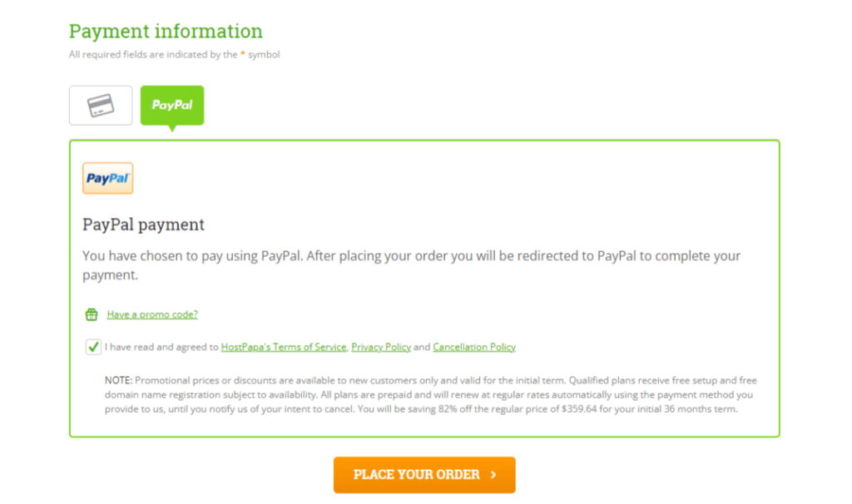
Task: Click the $359.64 regular price text
Action: [579, 409]
